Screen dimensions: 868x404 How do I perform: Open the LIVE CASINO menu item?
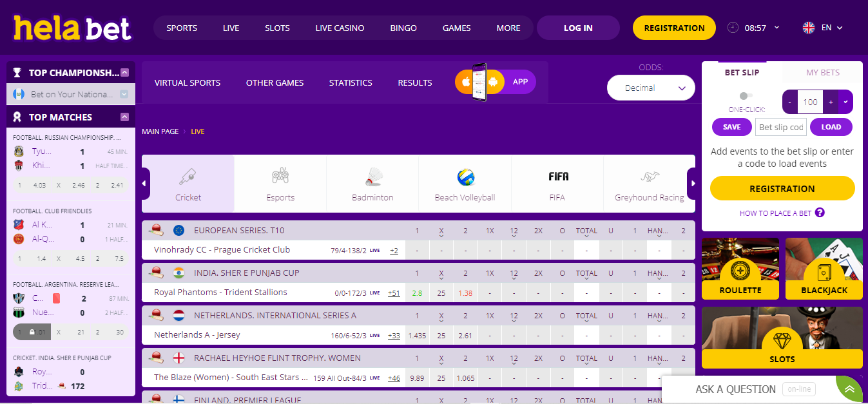pos(340,28)
